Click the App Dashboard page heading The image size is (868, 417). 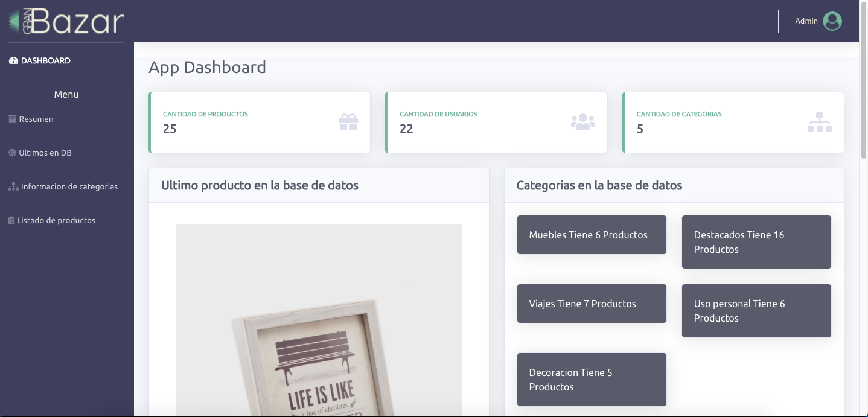coord(207,67)
